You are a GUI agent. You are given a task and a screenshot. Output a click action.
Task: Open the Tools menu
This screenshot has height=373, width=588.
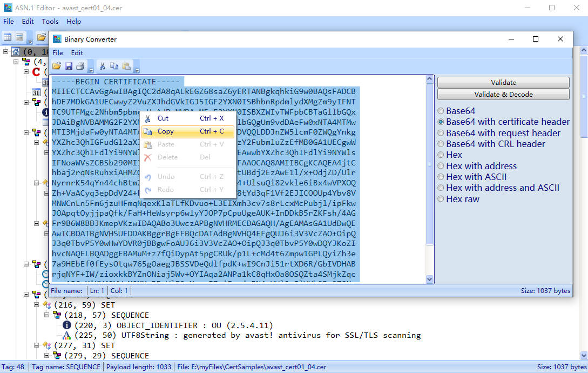50,22
